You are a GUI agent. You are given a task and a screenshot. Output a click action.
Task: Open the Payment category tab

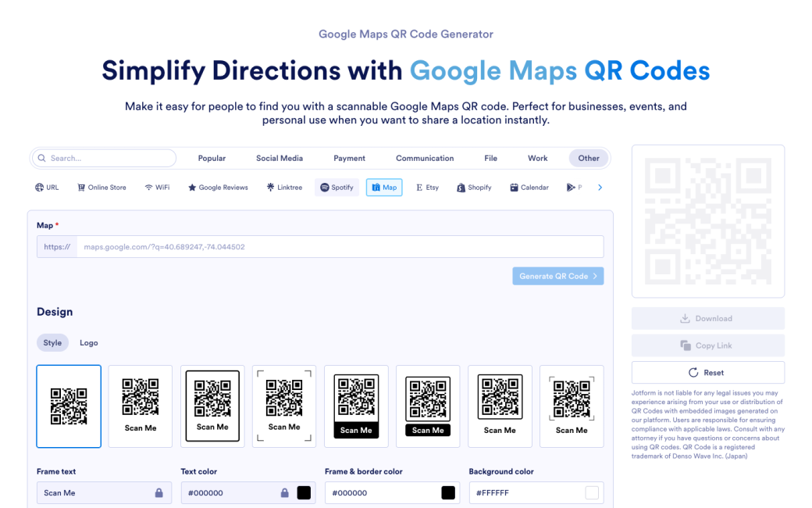pos(350,158)
